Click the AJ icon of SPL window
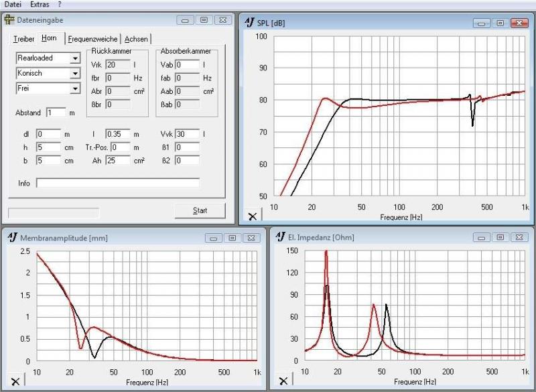The height and width of the screenshot is (392, 536). [250, 23]
